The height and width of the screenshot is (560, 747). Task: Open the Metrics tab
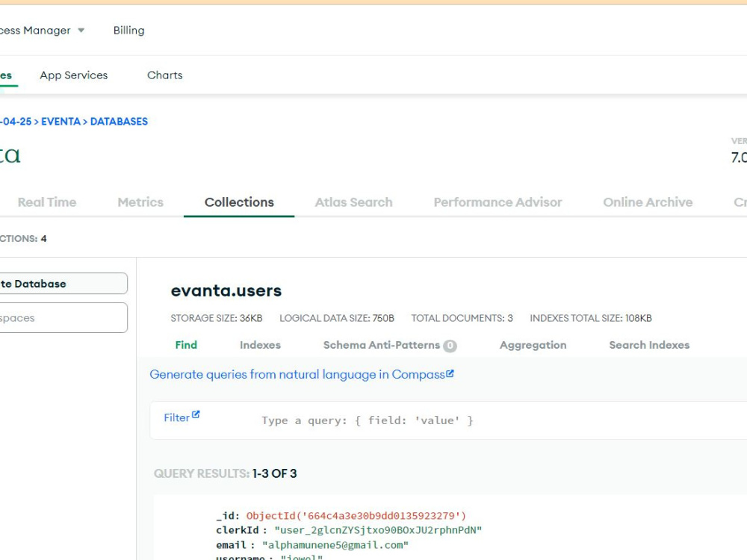click(140, 202)
